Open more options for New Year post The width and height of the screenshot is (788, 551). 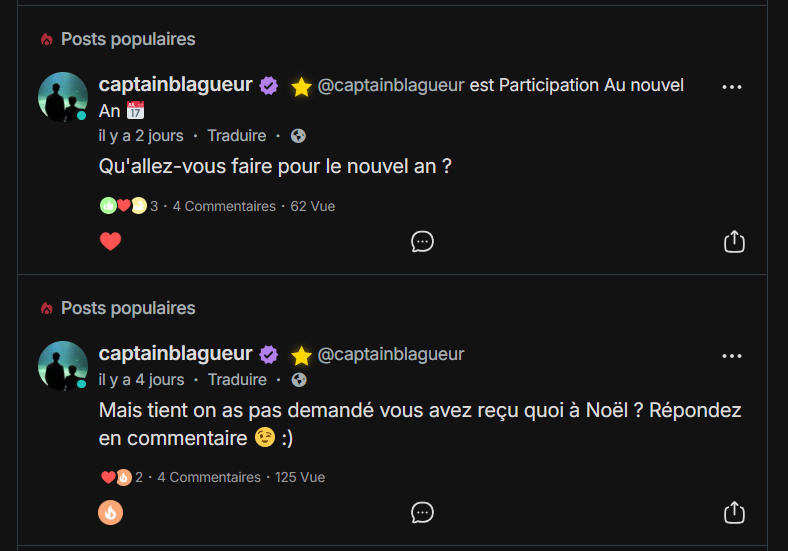[x=732, y=87]
